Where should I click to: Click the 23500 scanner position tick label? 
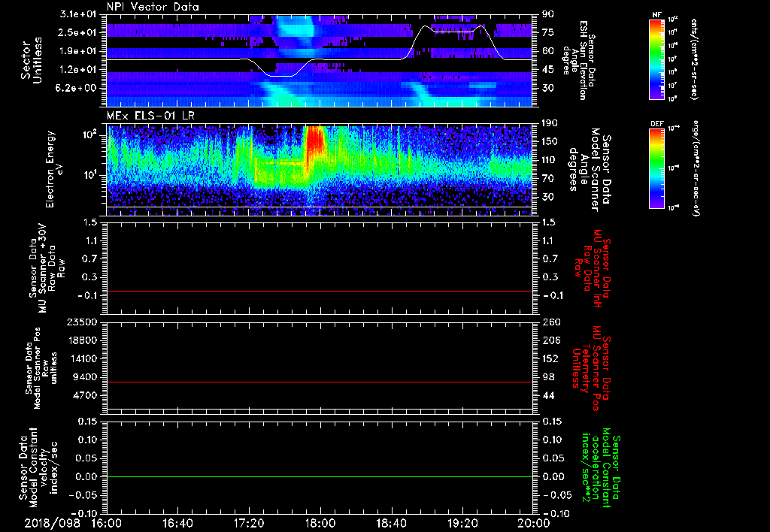[82, 322]
